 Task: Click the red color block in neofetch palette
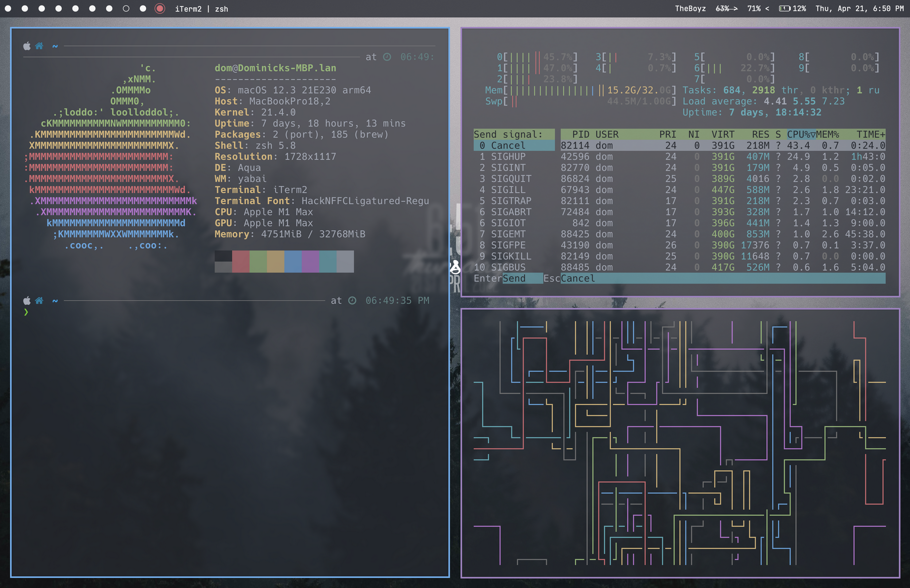pyautogui.click(x=241, y=261)
